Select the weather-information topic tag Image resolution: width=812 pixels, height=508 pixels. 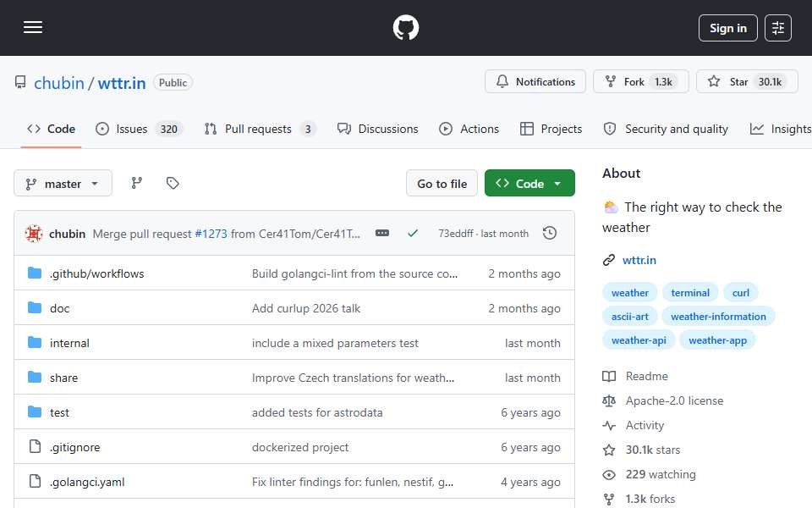pos(718,317)
